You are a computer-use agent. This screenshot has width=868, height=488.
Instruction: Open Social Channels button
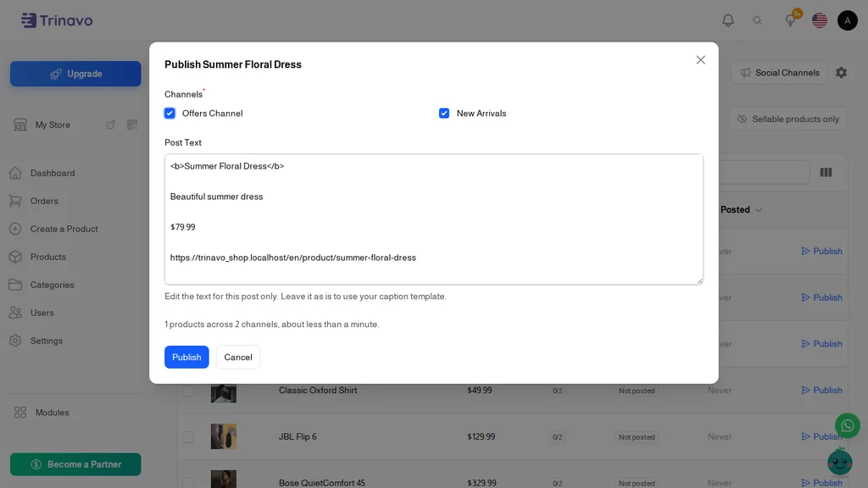tap(780, 73)
